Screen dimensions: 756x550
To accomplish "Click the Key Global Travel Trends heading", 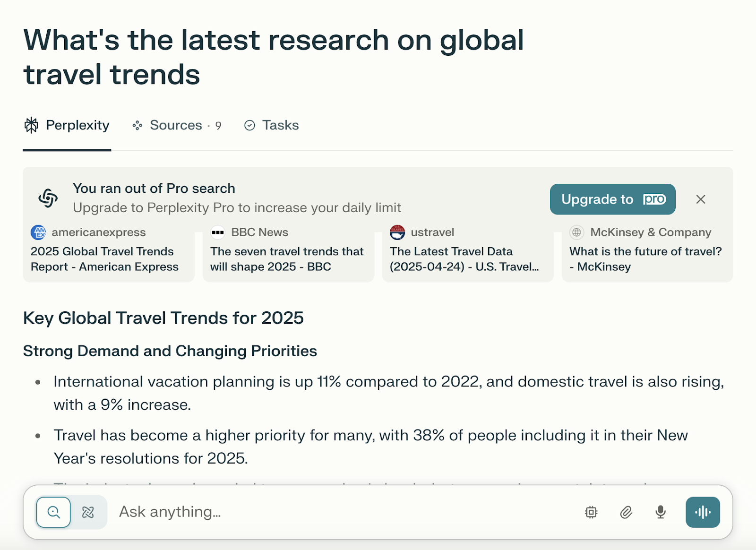I will point(163,318).
